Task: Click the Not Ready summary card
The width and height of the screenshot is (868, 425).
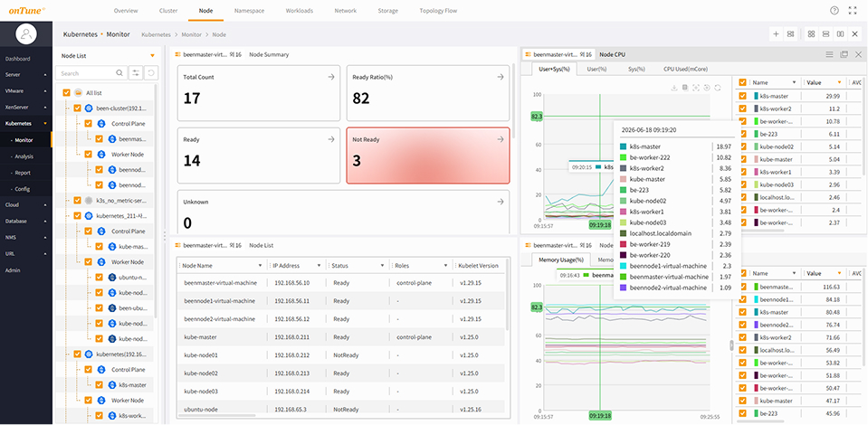Action: pyautogui.click(x=428, y=156)
